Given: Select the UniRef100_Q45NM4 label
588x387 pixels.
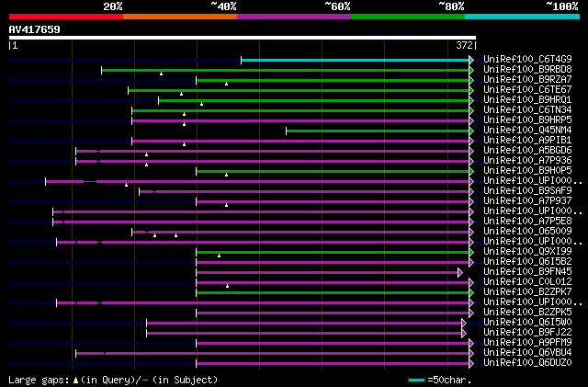Looking at the screenshot, I should 527,131.
